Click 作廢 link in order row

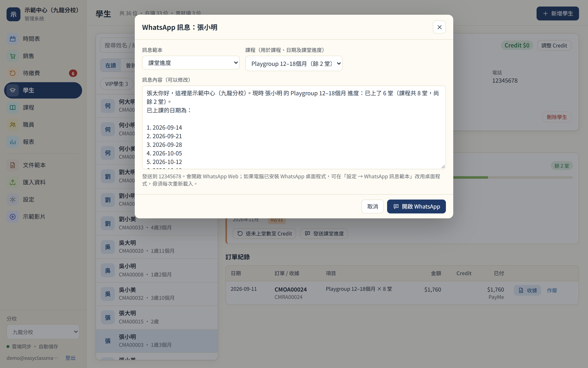[x=552, y=290]
